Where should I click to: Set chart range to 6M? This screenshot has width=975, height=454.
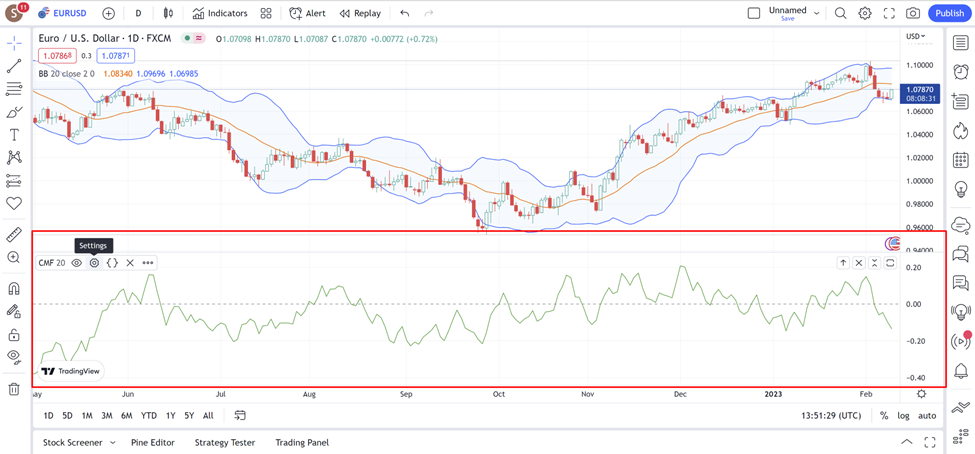point(127,415)
